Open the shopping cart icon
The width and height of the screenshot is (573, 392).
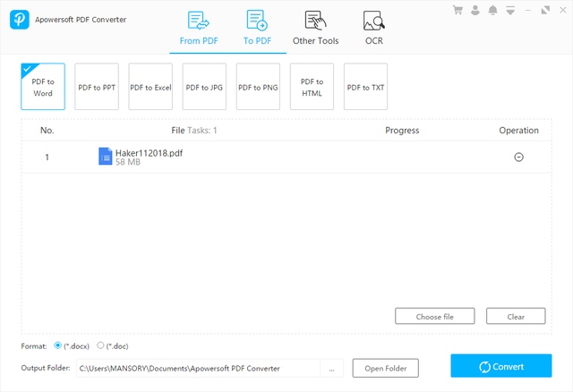pyautogui.click(x=458, y=10)
